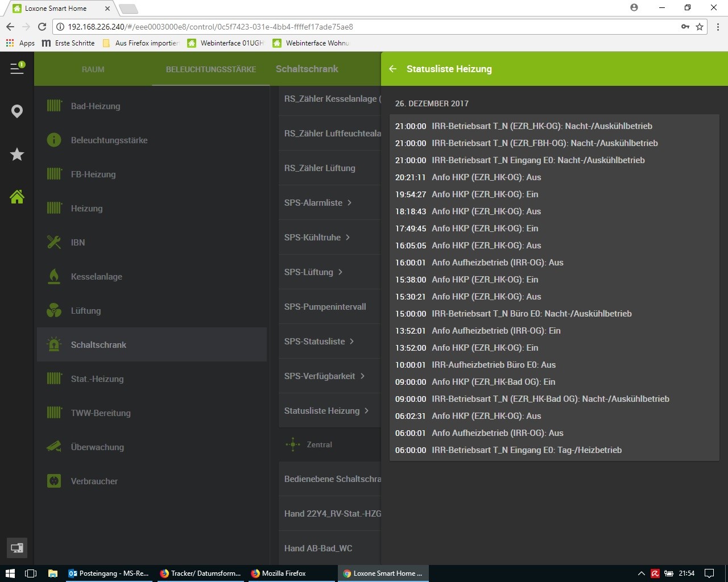Image resolution: width=728 pixels, height=582 pixels.
Task: Open the Kesselanlage room entry
Action: (x=152, y=276)
